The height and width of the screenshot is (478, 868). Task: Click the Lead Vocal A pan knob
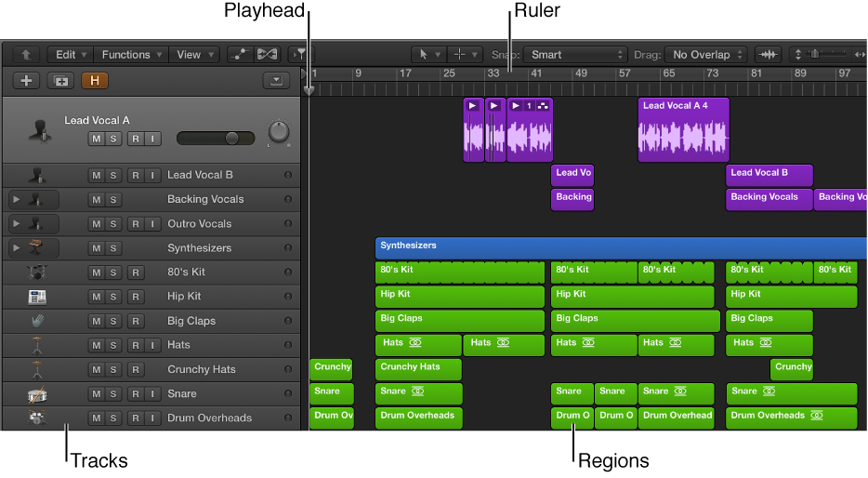[279, 132]
